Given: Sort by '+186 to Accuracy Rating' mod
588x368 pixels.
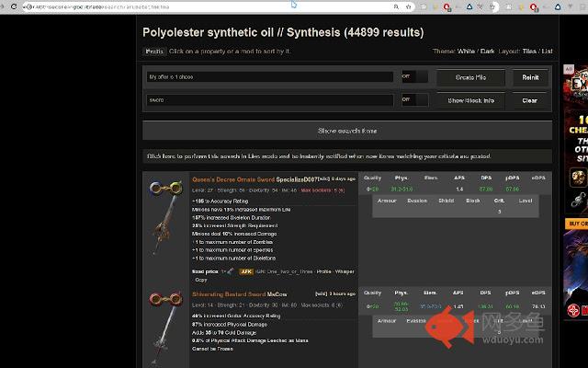Looking at the screenshot, I should (x=220, y=201).
